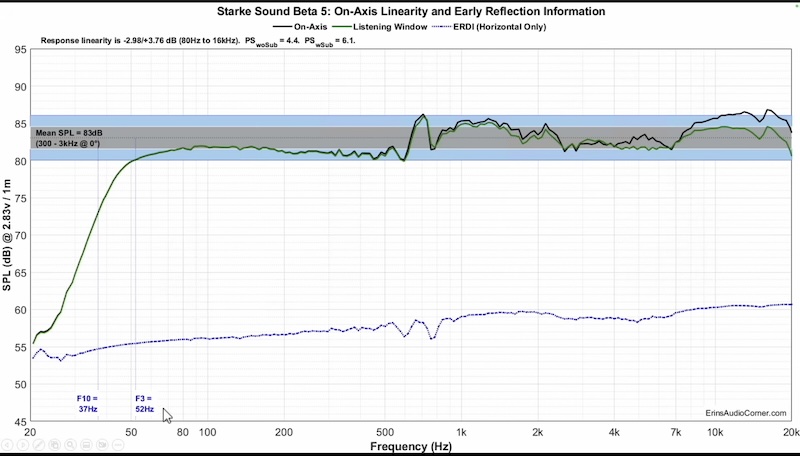Go to previous slide arrow icon
Screen dimensions: 800x456
click(x=7, y=445)
